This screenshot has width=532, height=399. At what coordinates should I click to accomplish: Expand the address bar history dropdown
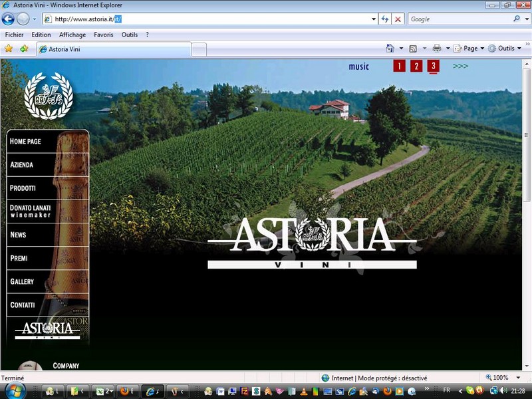373,19
